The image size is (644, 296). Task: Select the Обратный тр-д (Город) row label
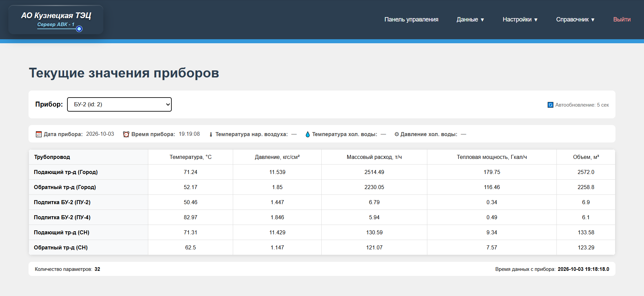(65, 187)
